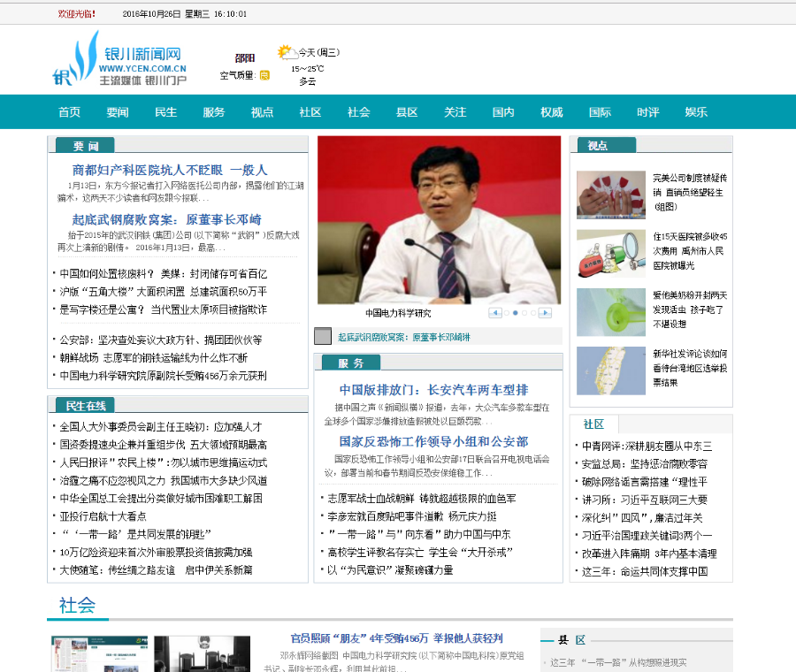Image resolution: width=796 pixels, height=672 pixels.
Task: Click the 中国电力科学研究 photo caption area
Action: click(397, 311)
